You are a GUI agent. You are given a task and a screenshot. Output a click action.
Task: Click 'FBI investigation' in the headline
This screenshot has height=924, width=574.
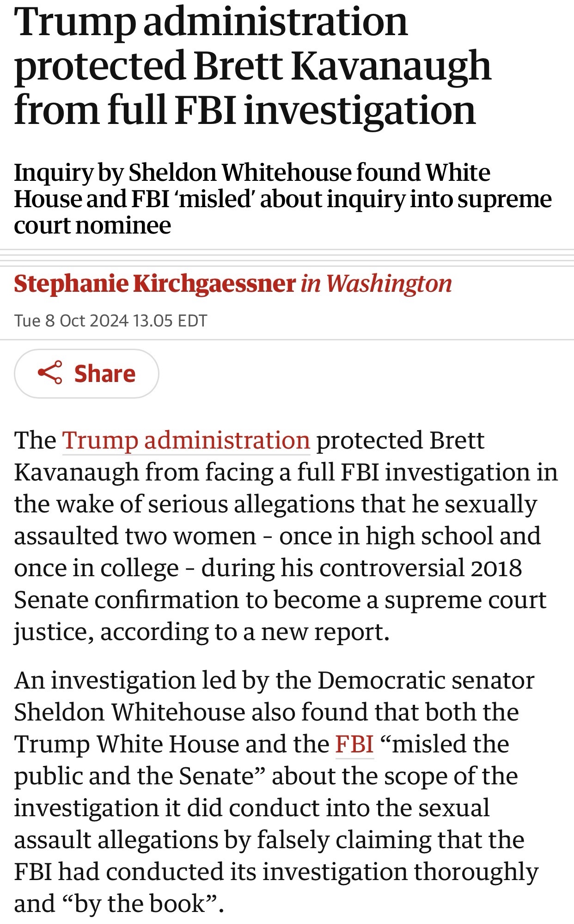325,110
